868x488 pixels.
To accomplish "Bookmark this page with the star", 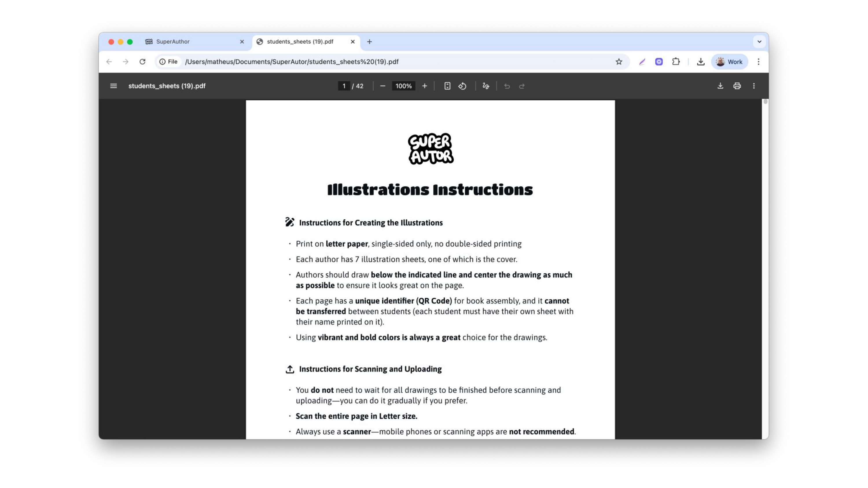I will 619,62.
